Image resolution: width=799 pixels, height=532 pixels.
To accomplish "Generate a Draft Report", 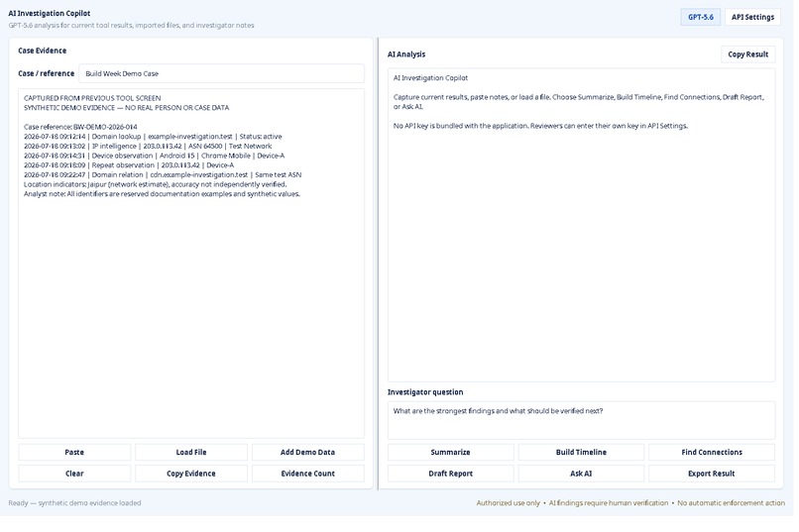I will (450, 474).
